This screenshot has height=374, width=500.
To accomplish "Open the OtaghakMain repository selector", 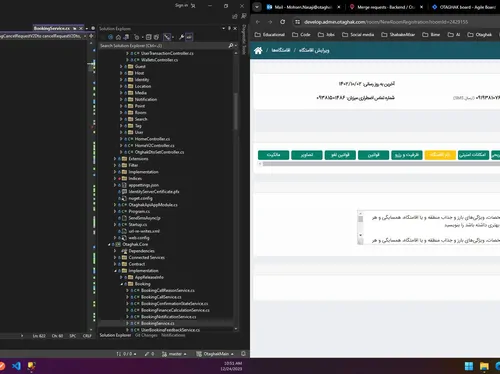I will click(215, 354).
